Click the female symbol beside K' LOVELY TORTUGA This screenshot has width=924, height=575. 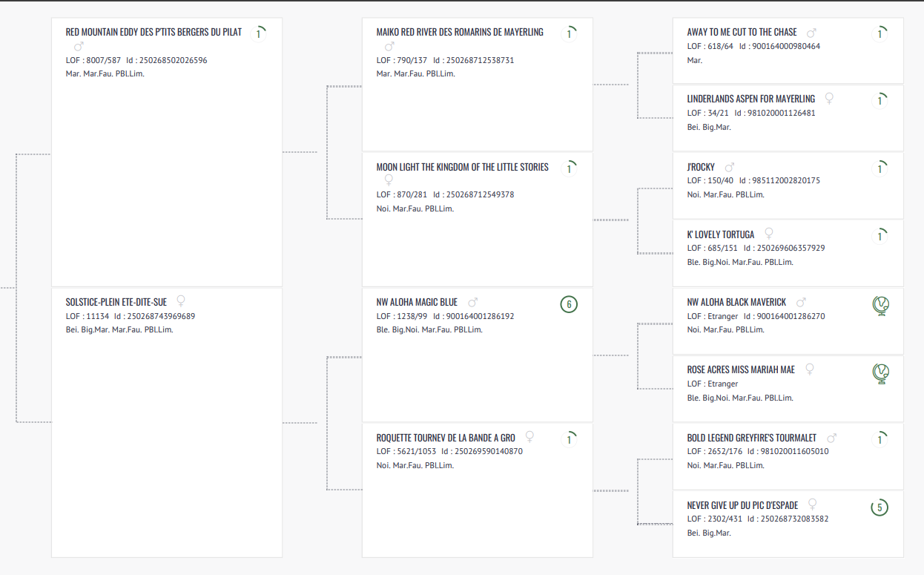click(769, 234)
